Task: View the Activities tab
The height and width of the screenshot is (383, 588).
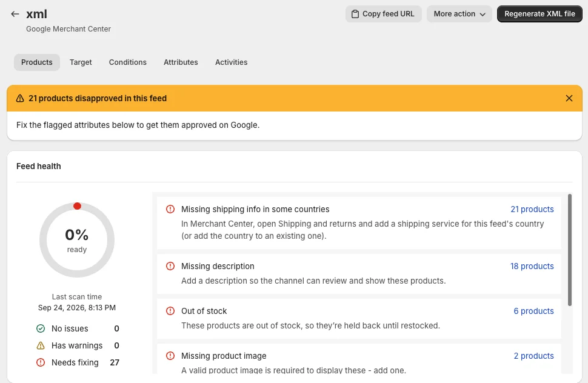Action: point(232,62)
